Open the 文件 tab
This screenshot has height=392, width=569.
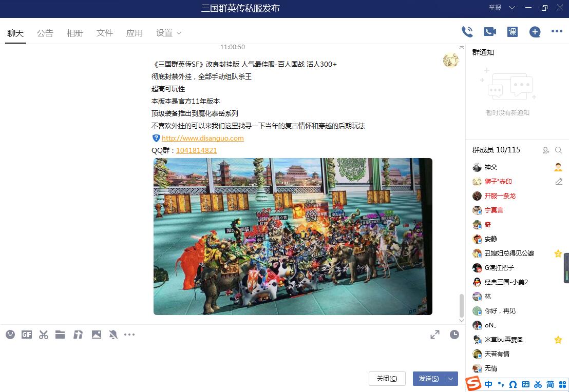pos(105,33)
